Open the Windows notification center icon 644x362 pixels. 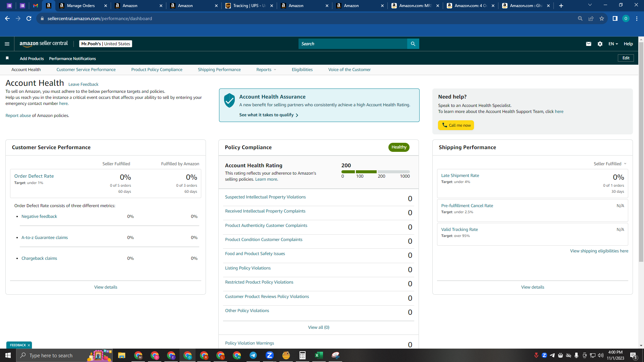coord(634,355)
